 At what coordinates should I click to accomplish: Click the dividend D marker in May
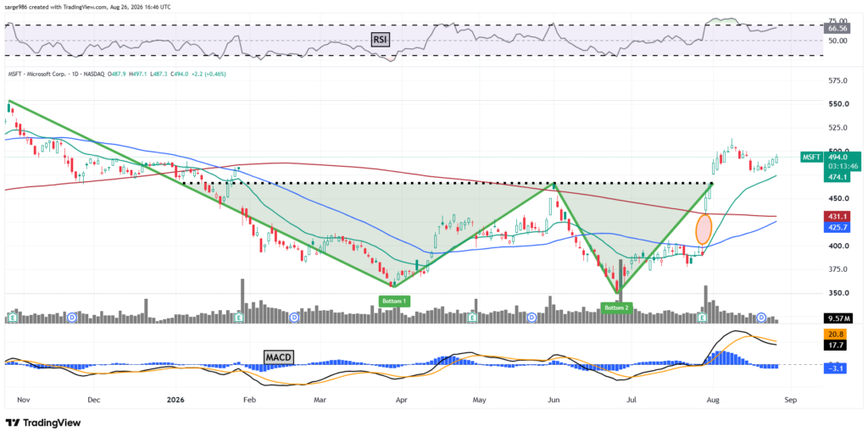[x=531, y=318]
